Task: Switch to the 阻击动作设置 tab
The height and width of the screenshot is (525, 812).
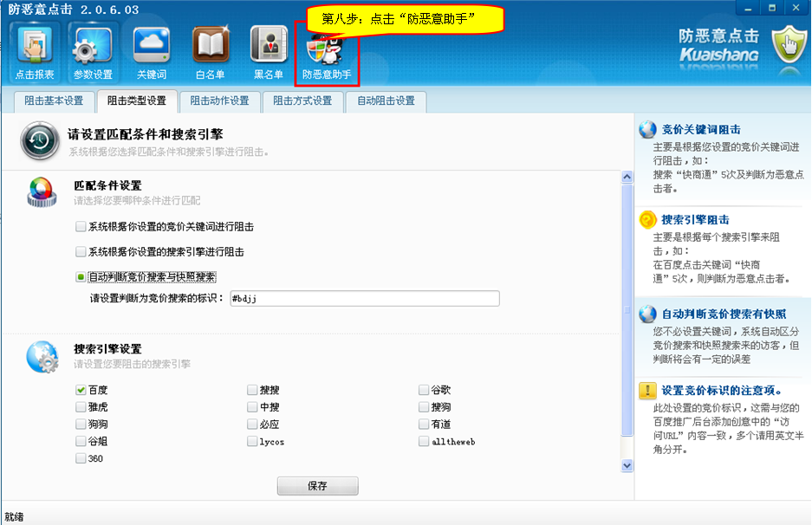Action: tap(219, 100)
